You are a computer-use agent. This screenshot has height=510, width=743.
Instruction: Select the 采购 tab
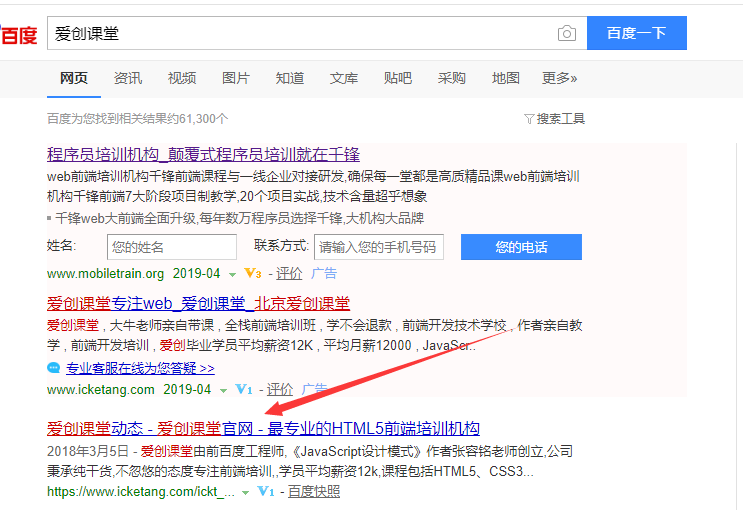[452, 78]
